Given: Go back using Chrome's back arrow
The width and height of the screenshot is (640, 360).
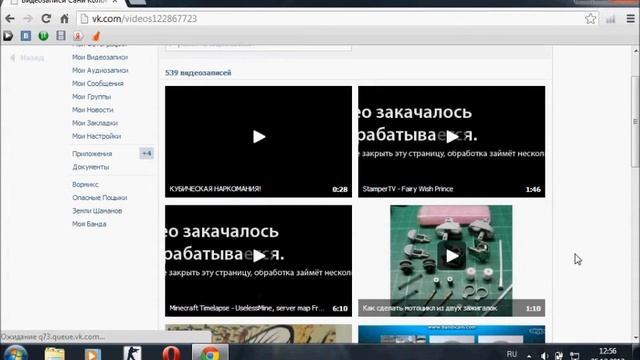Looking at the screenshot, I should click(x=10, y=19).
